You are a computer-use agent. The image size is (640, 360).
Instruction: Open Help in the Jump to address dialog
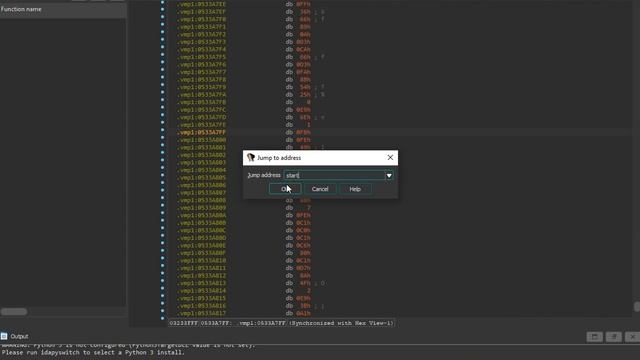coord(355,189)
